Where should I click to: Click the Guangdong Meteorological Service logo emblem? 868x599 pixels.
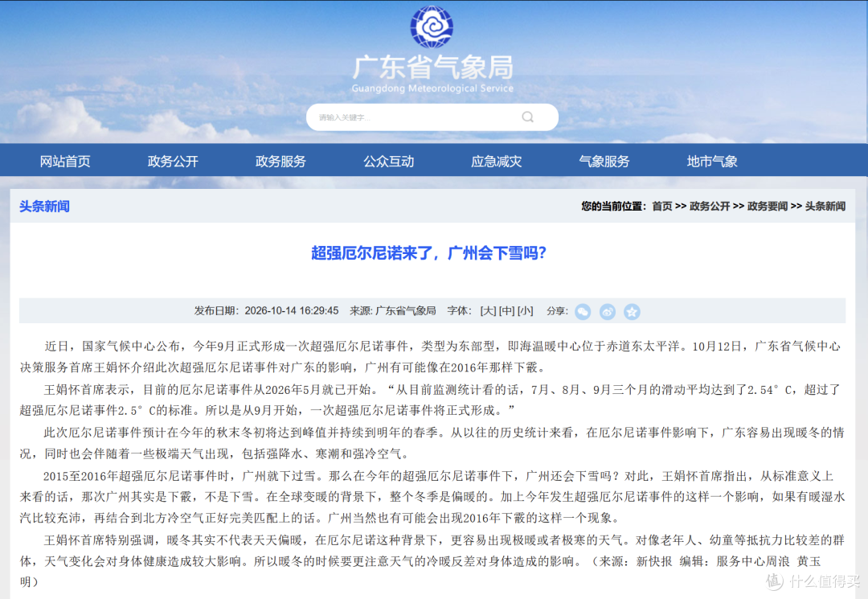coord(432,26)
